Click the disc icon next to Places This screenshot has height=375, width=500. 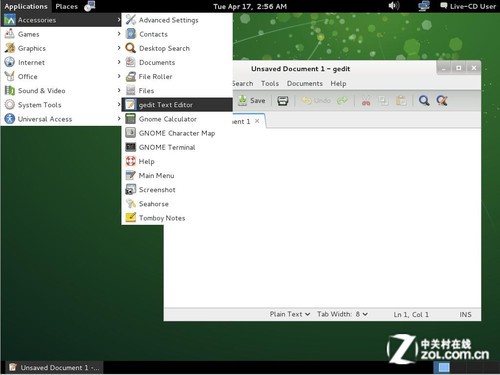(90, 6)
